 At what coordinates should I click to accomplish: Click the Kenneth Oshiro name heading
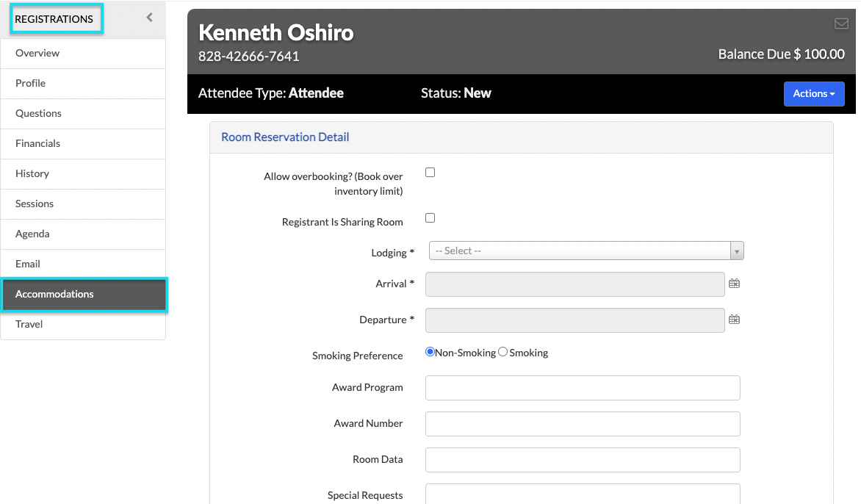[276, 32]
